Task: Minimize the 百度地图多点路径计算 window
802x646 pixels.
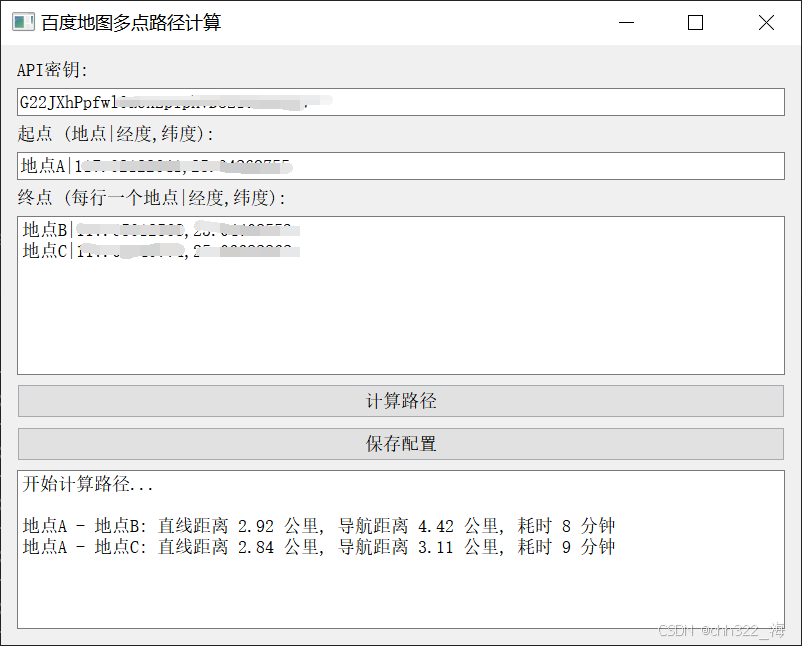Action: coord(626,23)
